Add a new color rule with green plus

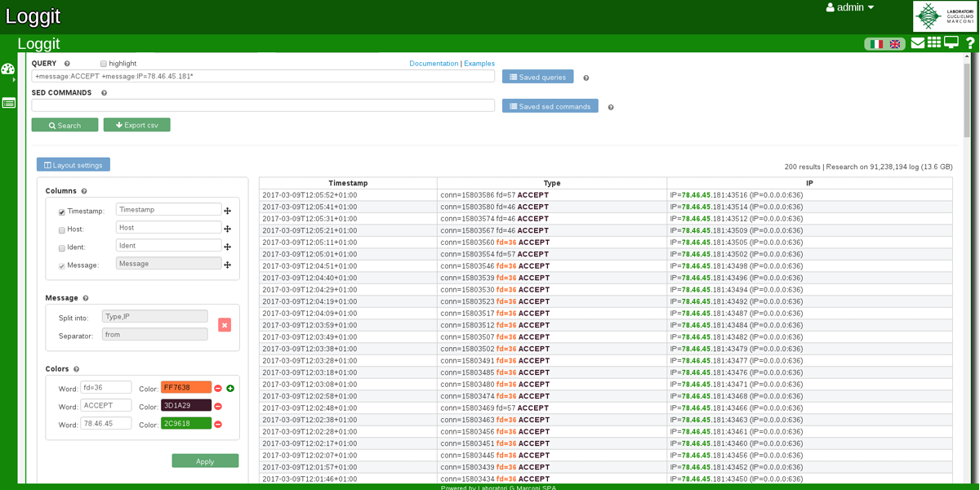[230, 389]
